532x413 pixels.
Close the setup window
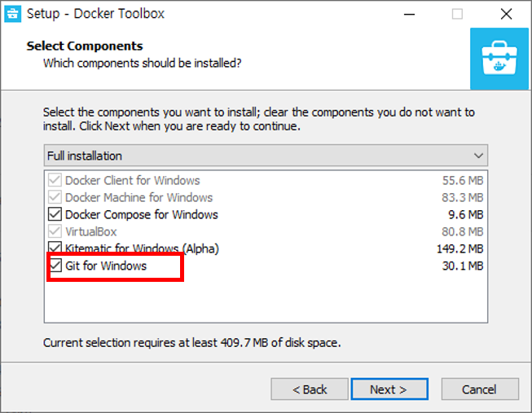click(506, 14)
